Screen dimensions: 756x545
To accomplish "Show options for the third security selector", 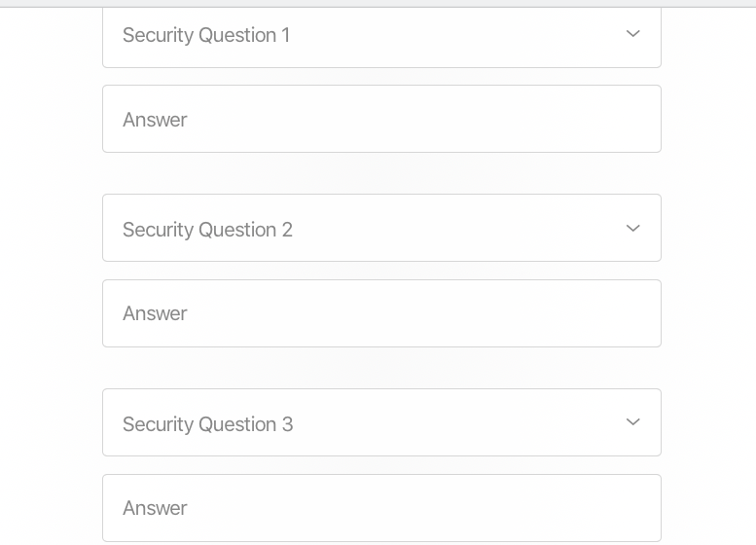I will click(x=381, y=423).
